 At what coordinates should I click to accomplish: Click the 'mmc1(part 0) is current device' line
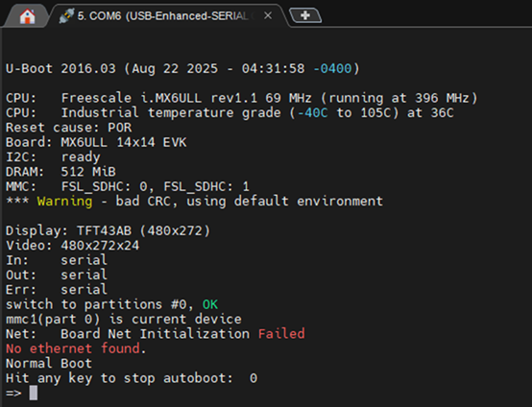click(x=124, y=320)
